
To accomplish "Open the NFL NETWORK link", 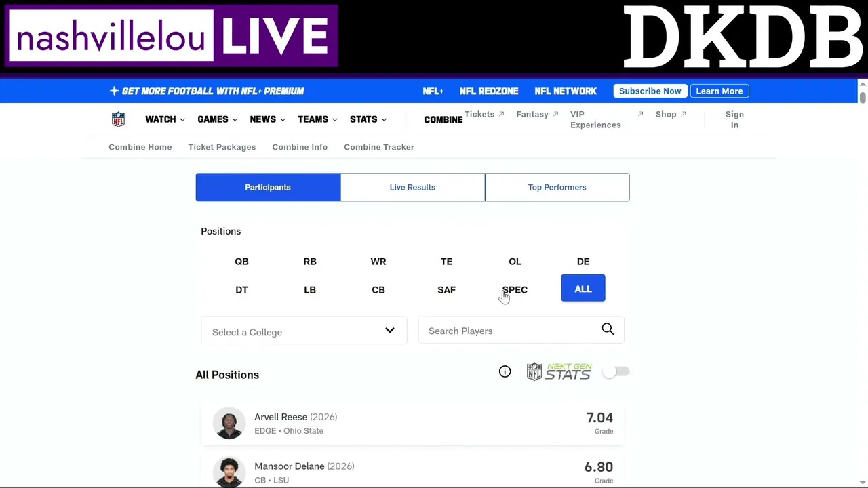I will [566, 91].
